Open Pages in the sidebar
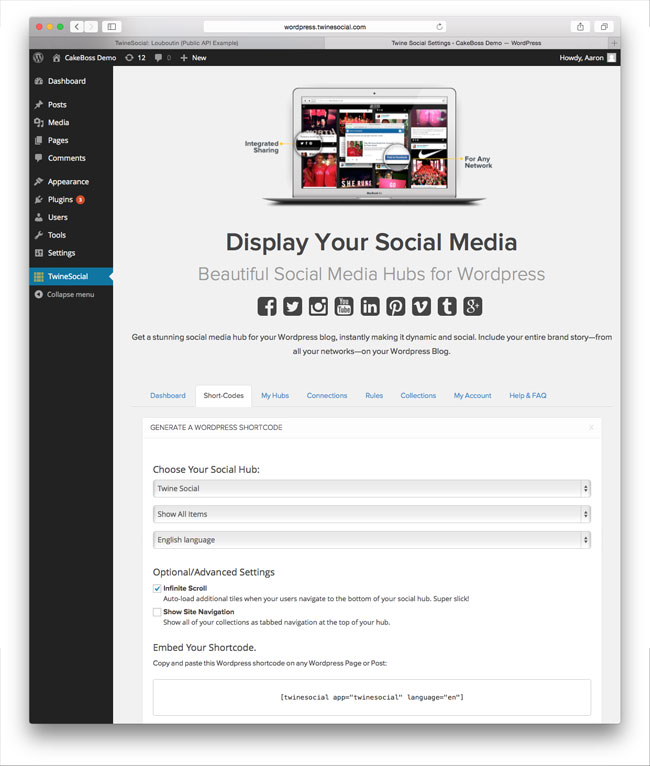This screenshot has height=766, width=650. click(71, 140)
